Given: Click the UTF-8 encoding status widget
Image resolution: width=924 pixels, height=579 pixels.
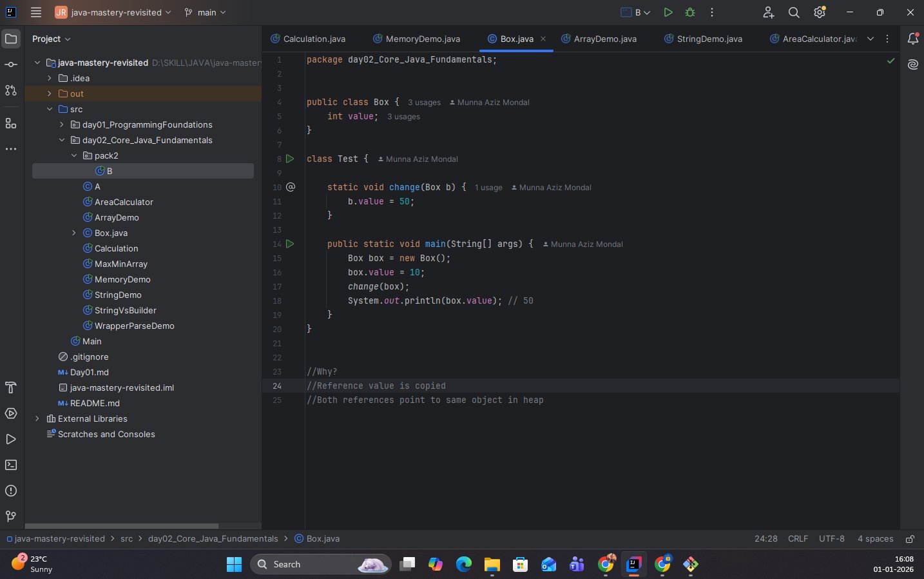Looking at the screenshot, I should click(831, 538).
